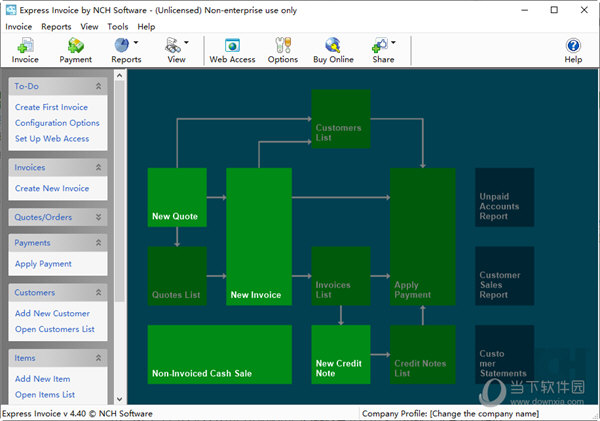The height and width of the screenshot is (421, 600).
Task: Open the Customers List flowchart tile
Action: 341,119
